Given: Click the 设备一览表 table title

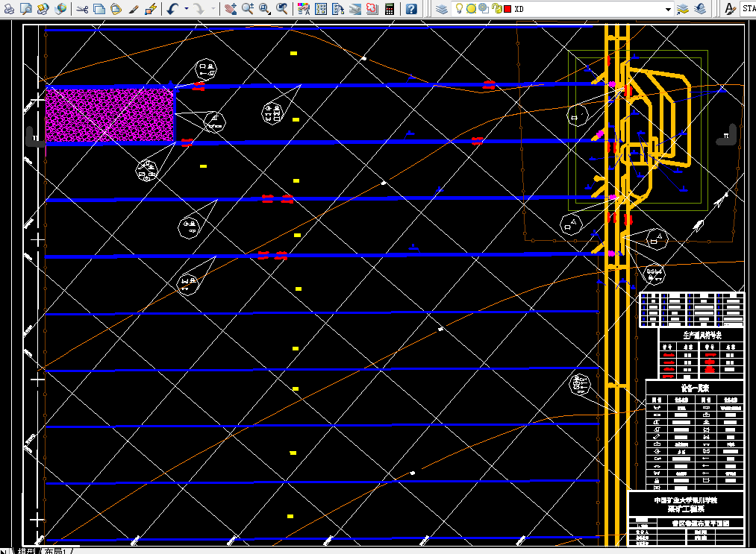Looking at the screenshot, I should pyautogui.click(x=695, y=388).
